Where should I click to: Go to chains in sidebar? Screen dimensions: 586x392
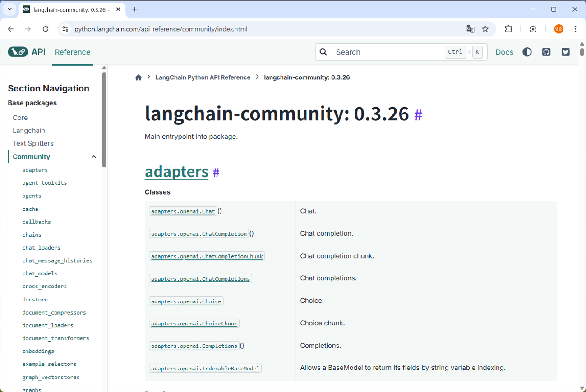click(32, 235)
